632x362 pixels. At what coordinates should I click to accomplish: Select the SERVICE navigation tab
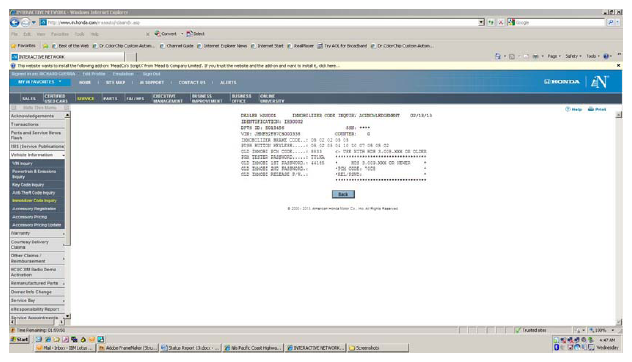[x=85, y=98]
